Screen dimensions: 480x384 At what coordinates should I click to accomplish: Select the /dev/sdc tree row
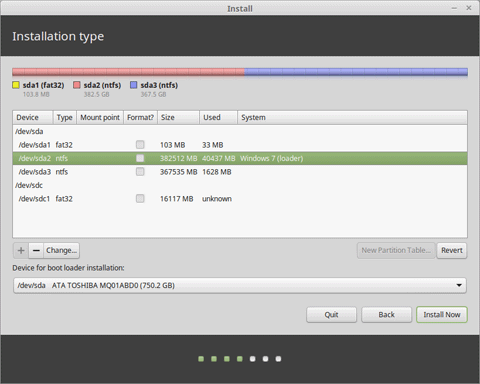[x=240, y=185]
